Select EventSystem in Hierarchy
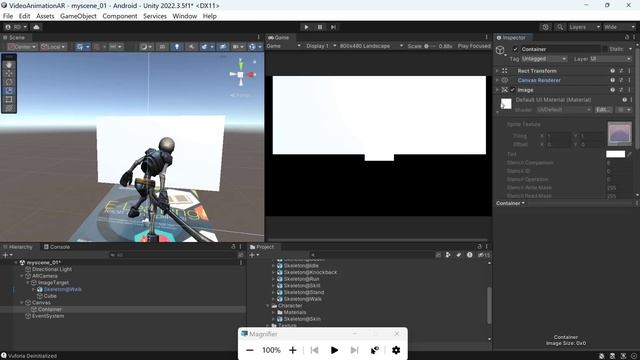The height and width of the screenshot is (360, 640). pos(48,316)
